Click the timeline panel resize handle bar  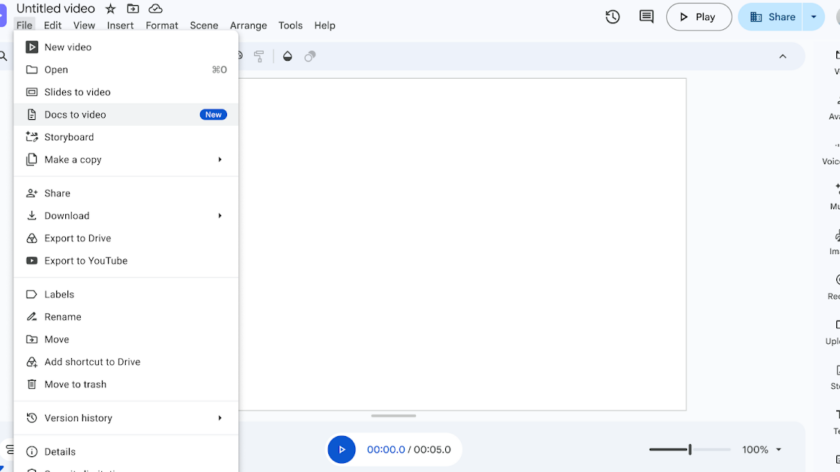pyautogui.click(x=393, y=416)
